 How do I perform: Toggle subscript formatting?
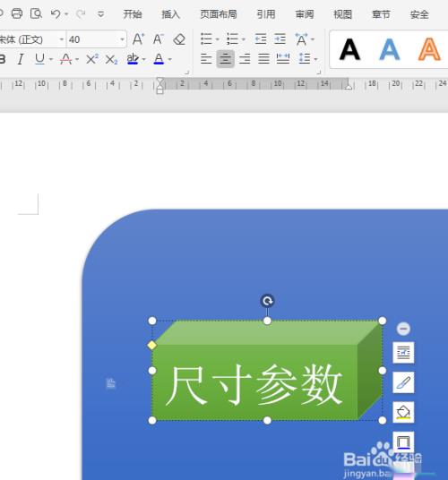[x=111, y=59]
